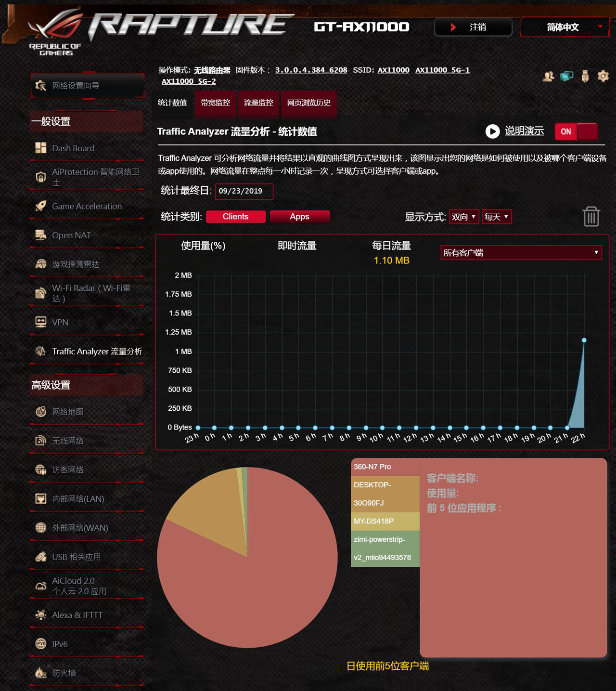616x691 pixels.
Task: Select the 360-N7 Pro legend swatch
Action: tap(385, 467)
